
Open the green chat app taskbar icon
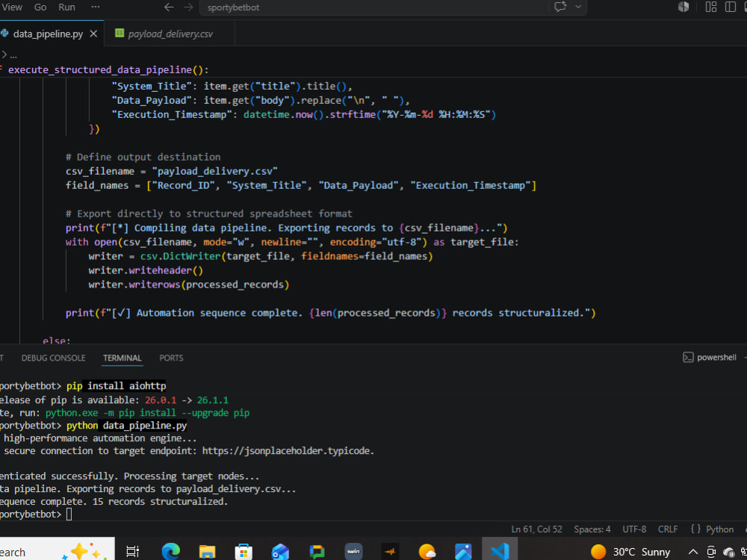pyautogui.click(x=317, y=552)
